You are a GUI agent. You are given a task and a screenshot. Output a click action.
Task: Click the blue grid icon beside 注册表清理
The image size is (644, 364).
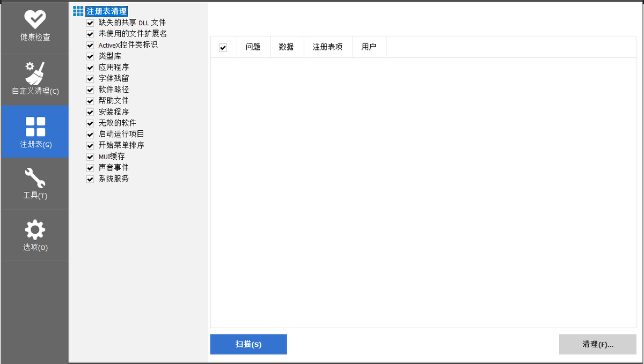point(78,11)
